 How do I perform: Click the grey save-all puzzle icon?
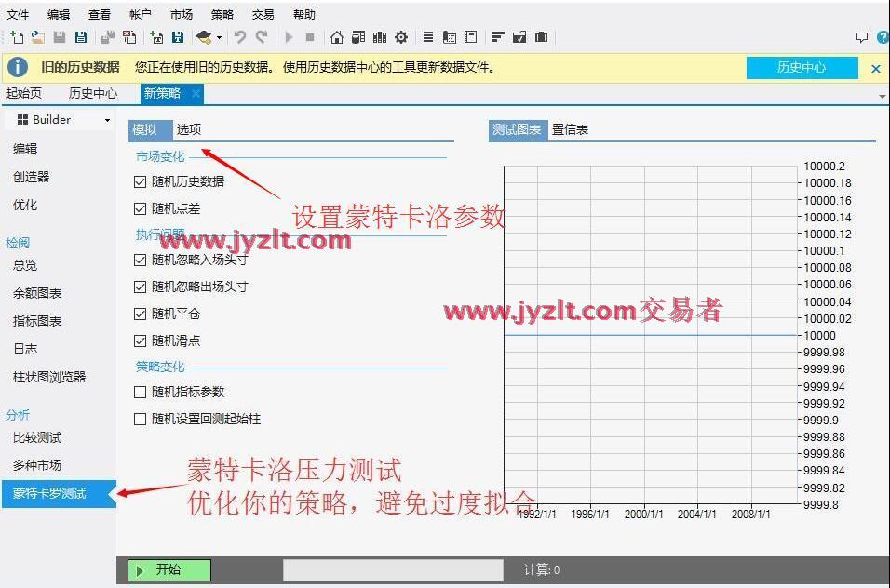pyautogui.click(x=107, y=37)
